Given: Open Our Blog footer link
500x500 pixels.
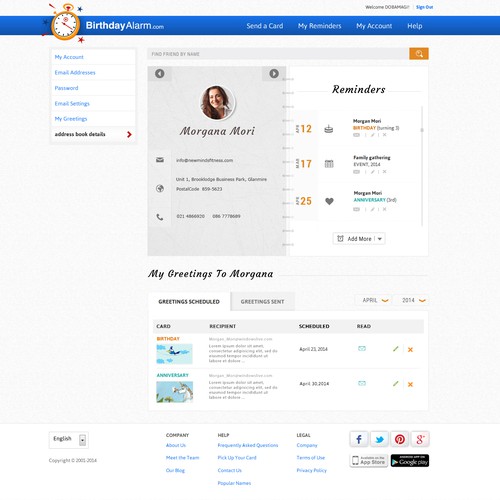Looking at the screenshot, I should click(175, 470).
